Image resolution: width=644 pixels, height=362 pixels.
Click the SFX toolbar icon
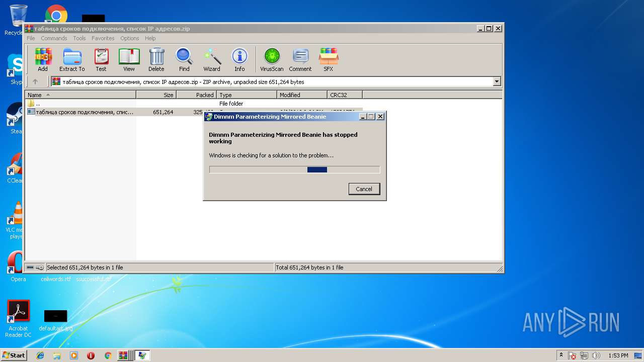[328, 60]
